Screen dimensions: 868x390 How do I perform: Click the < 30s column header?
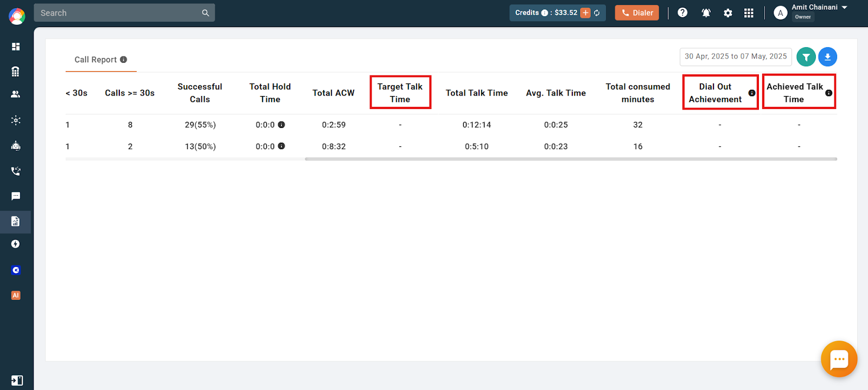tap(76, 93)
